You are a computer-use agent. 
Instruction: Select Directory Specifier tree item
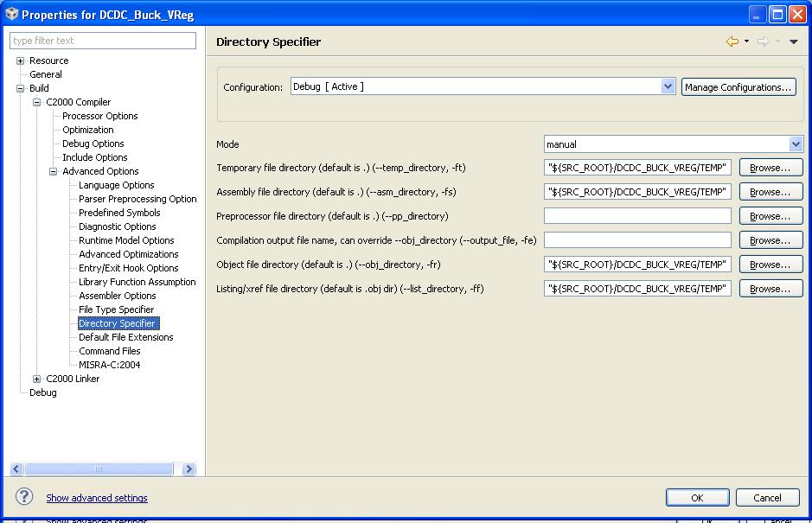click(x=117, y=323)
